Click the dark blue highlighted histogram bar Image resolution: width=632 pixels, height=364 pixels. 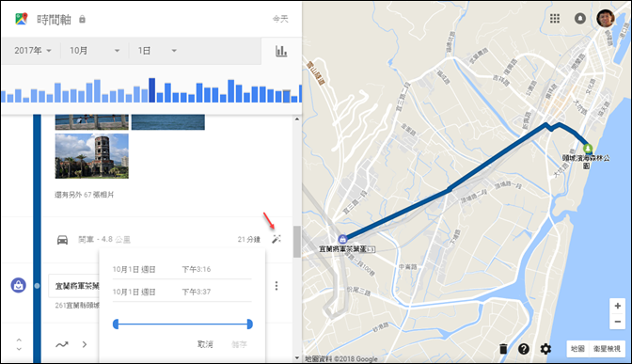152,90
